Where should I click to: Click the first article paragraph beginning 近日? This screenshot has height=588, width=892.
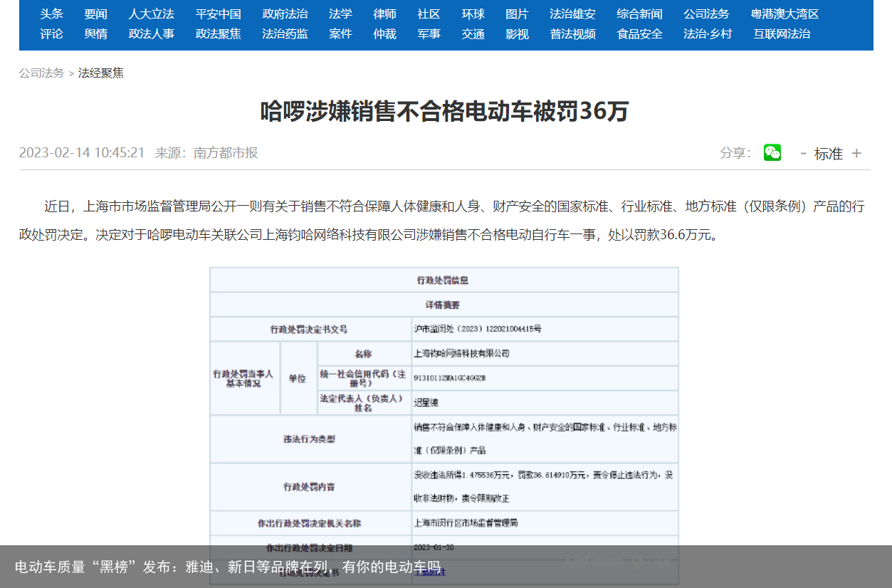coord(441,221)
